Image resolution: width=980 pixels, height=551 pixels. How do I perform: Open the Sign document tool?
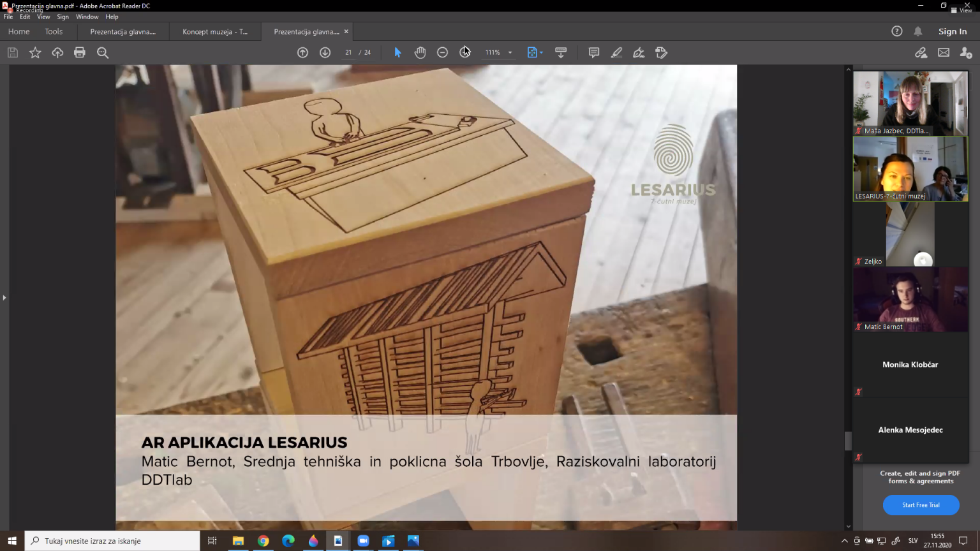(x=639, y=52)
